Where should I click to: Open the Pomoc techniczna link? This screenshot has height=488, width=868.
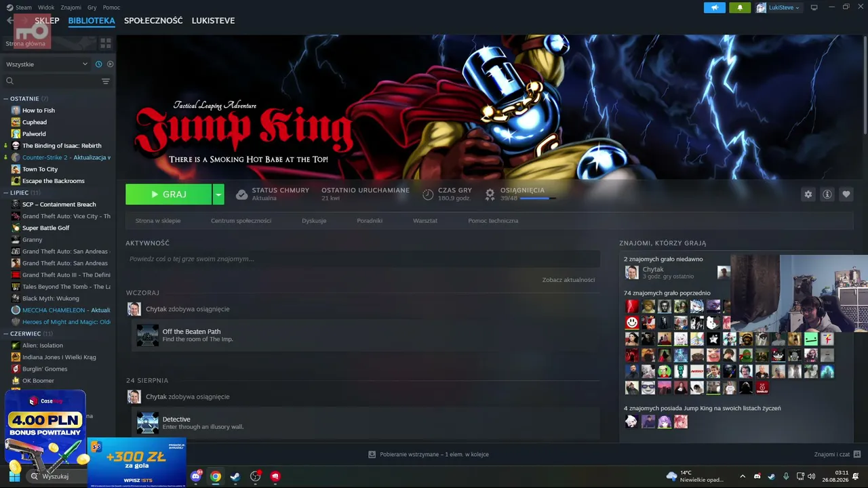pos(493,221)
